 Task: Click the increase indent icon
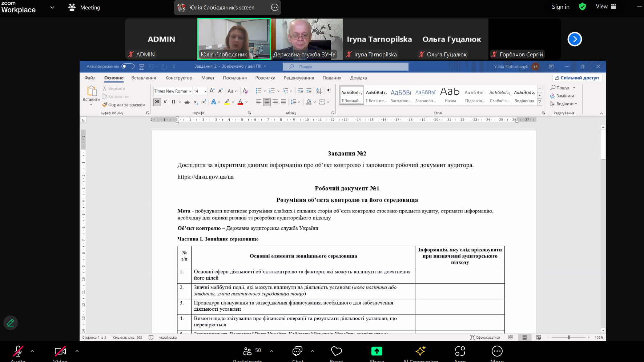click(x=309, y=91)
